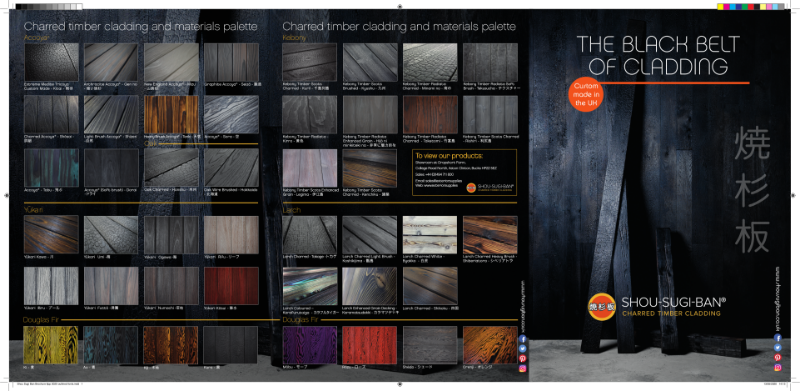Select the teal Accoya Tatsu thumbnail

51,168
